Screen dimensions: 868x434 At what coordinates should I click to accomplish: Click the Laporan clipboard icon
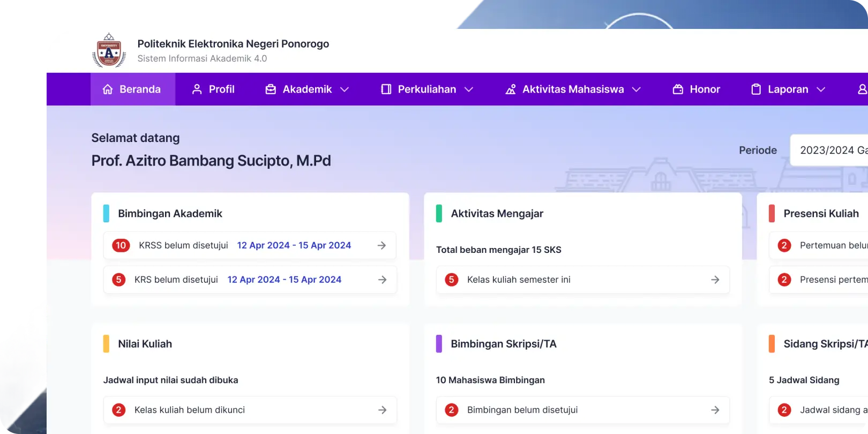point(756,89)
